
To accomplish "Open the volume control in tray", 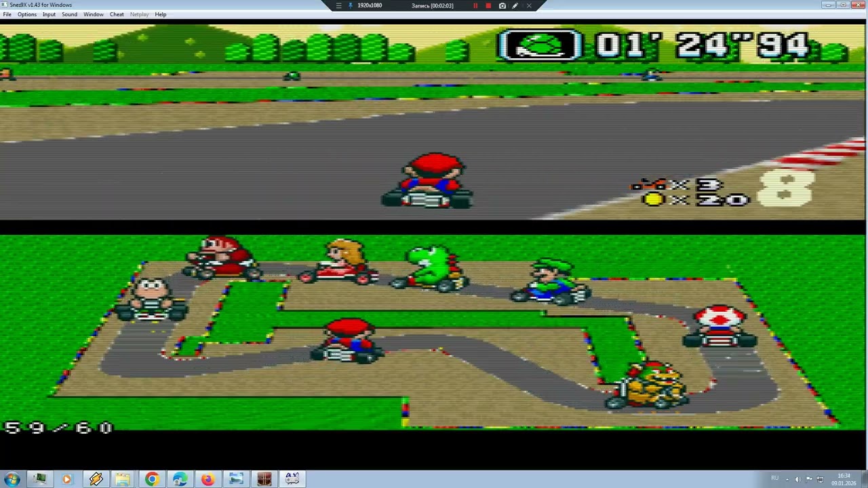I will point(797,479).
